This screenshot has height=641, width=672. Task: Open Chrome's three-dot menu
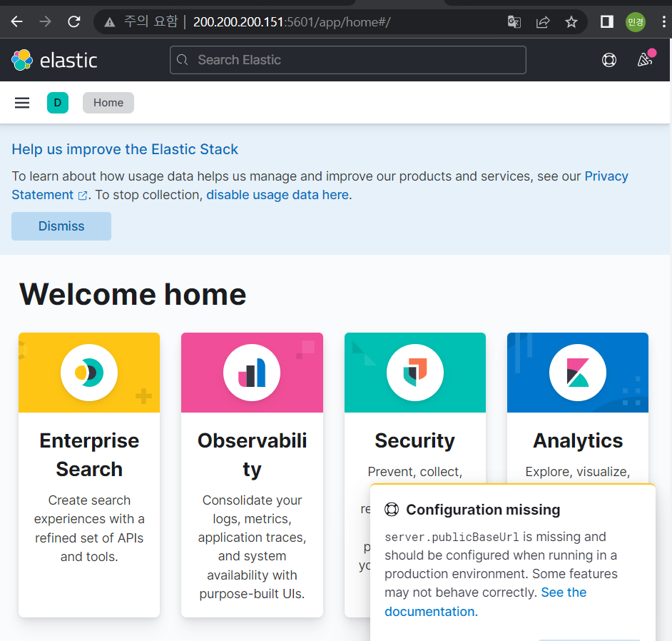(x=663, y=21)
